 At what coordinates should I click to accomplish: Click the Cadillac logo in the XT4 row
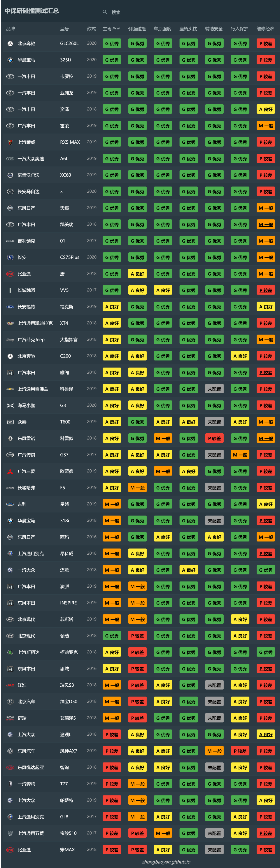pos(10,323)
